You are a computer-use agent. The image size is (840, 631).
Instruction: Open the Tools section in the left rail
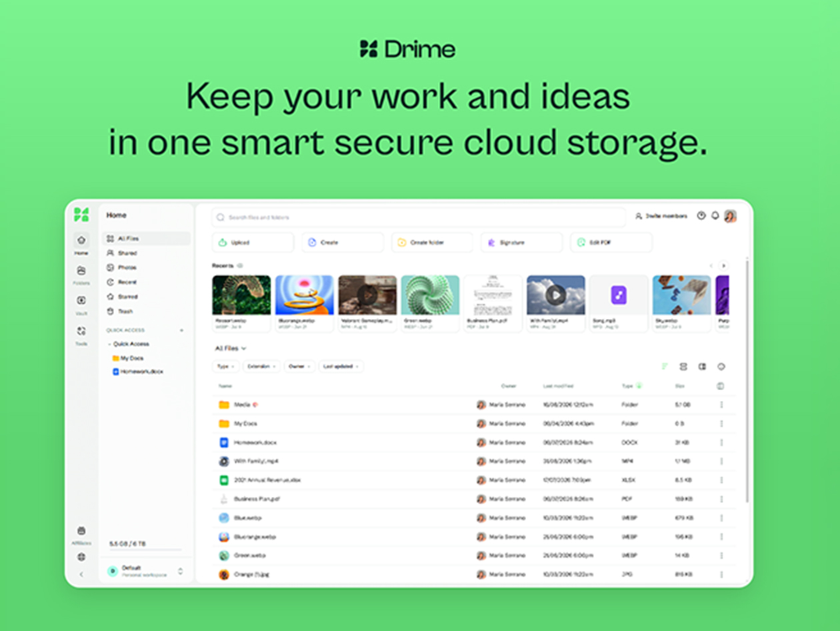(81, 335)
